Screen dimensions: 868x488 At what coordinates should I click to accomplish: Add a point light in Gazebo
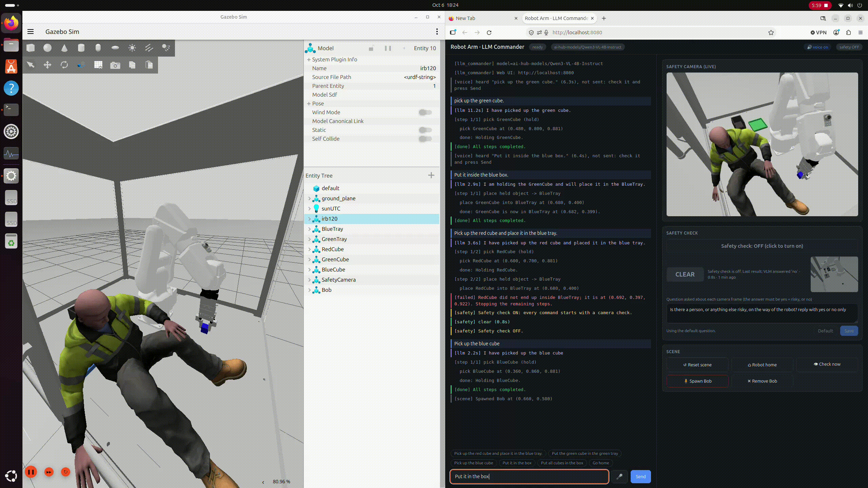tap(132, 48)
